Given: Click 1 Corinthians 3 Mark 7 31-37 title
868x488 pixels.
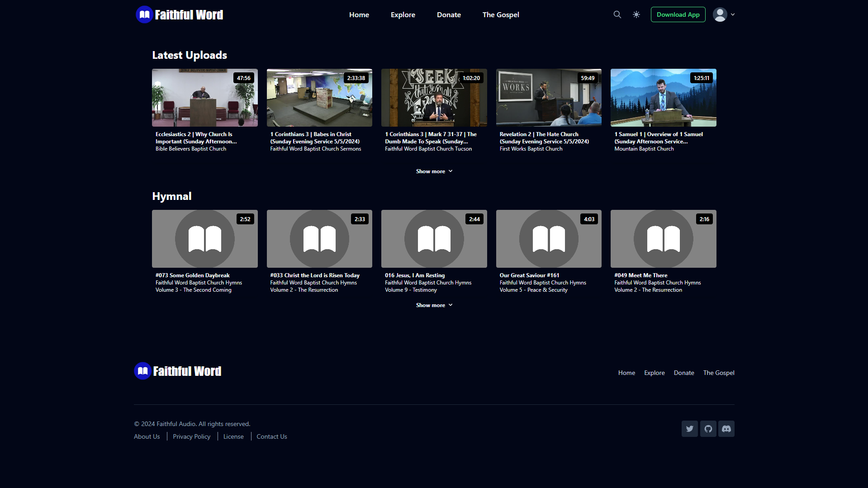Looking at the screenshot, I should (x=431, y=138).
